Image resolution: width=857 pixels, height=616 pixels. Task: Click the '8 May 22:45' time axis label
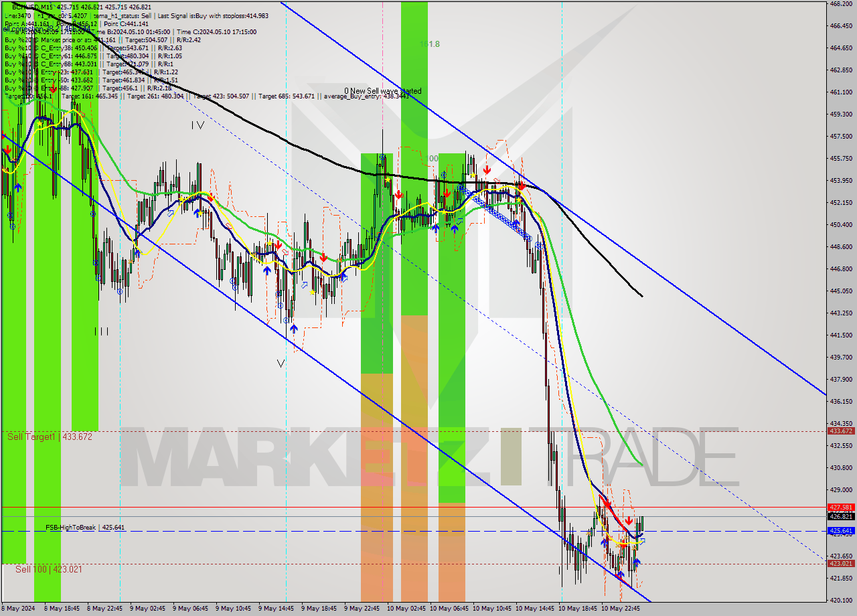click(104, 609)
